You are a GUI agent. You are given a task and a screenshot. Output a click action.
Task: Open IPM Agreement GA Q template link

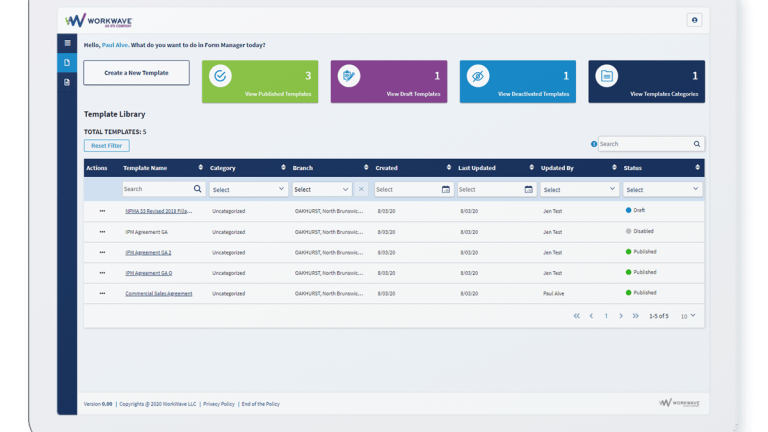149,273
